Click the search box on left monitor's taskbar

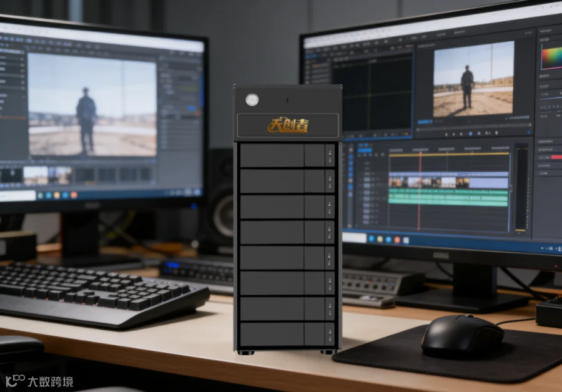pos(17,195)
